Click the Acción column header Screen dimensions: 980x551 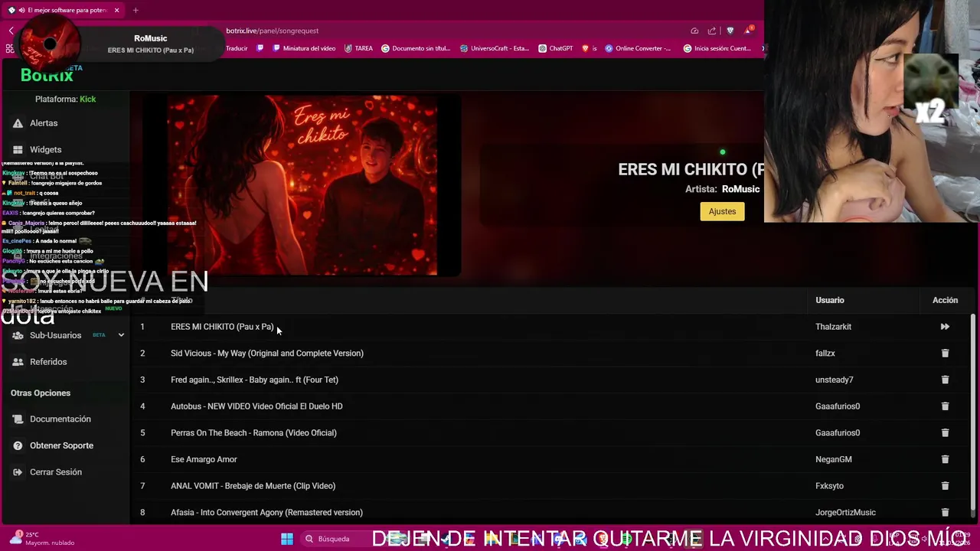click(945, 300)
